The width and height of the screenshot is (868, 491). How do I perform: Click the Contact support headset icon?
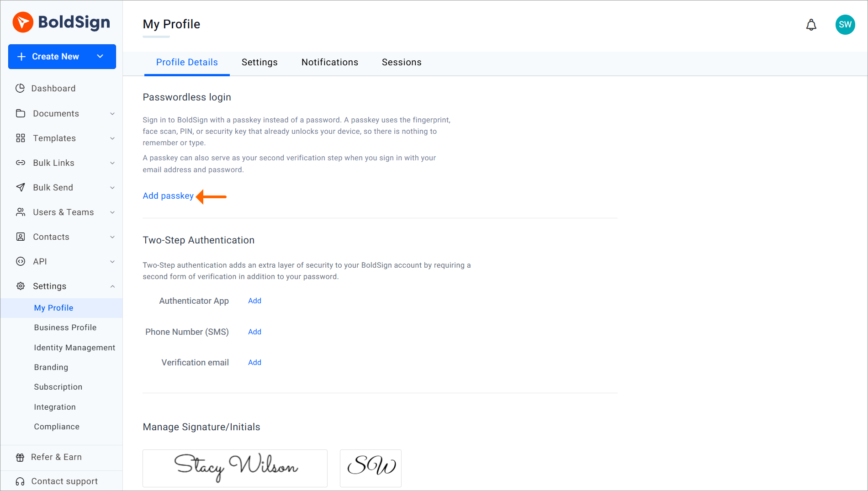coord(20,481)
